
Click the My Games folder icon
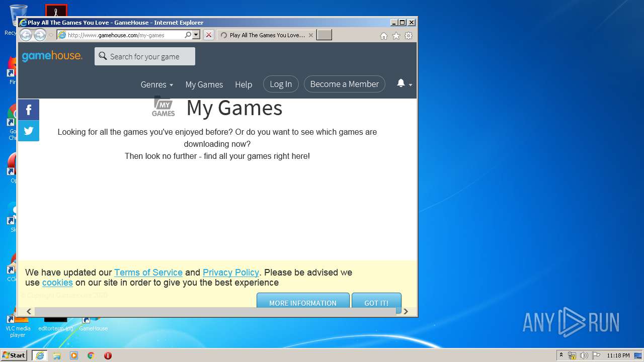click(x=164, y=107)
